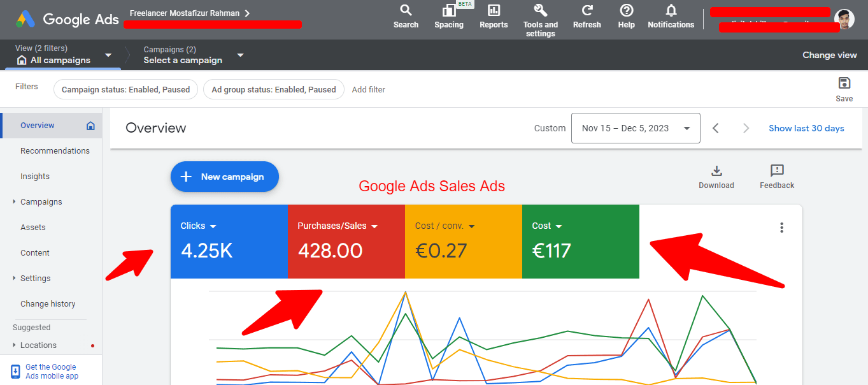The height and width of the screenshot is (385, 868).
Task: Click the Spacing beta icon
Action: [x=448, y=11]
